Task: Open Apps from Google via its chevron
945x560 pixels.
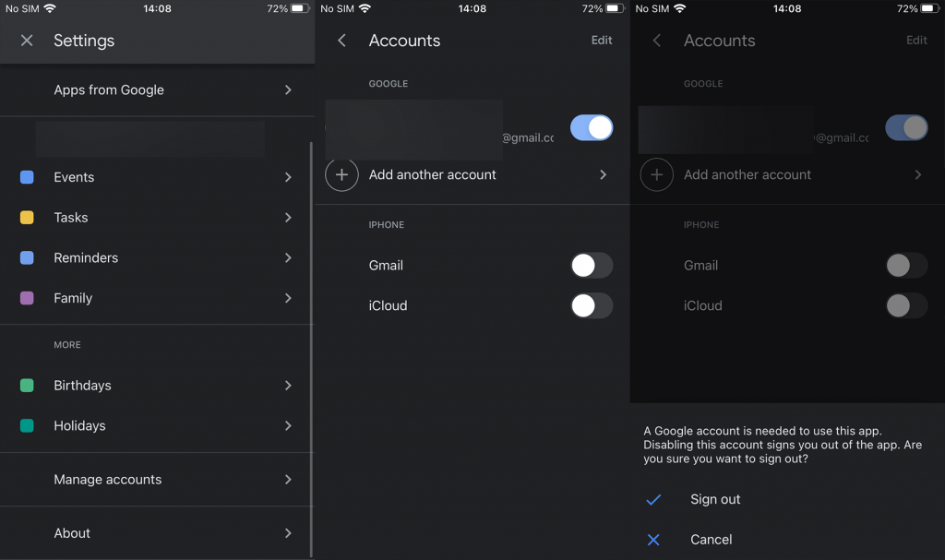Action: [x=288, y=89]
